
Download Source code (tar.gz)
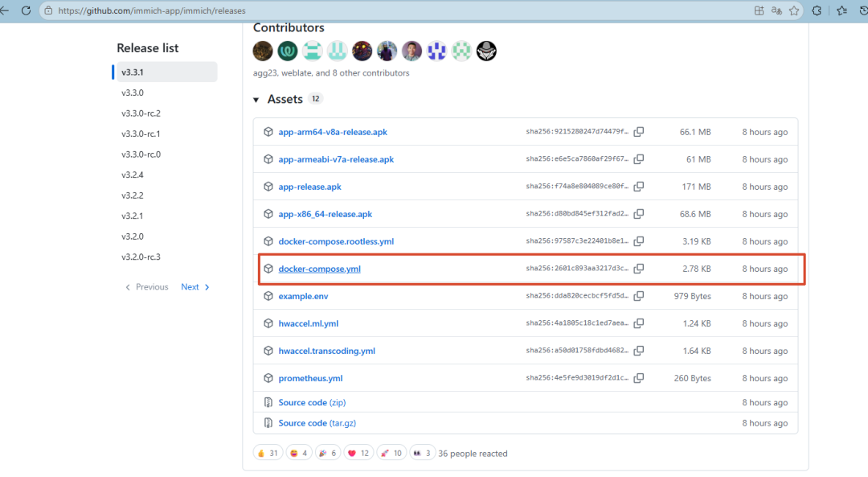[317, 423]
